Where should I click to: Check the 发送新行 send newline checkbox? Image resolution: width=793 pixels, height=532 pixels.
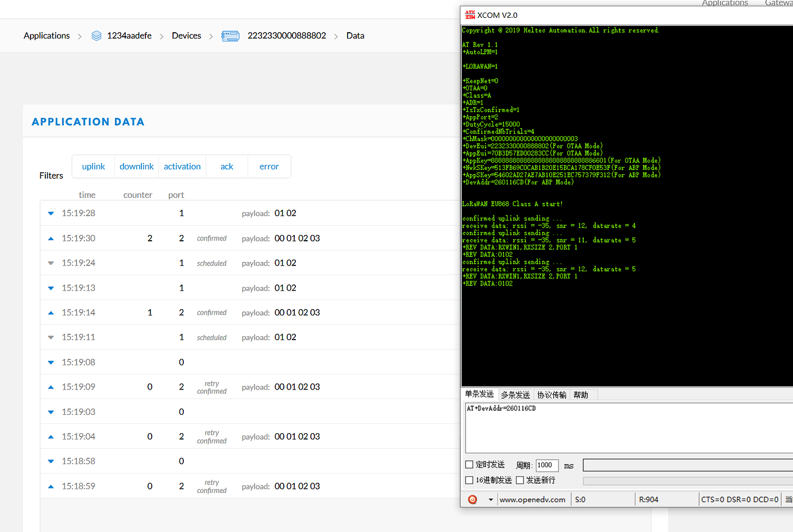(x=520, y=480)
